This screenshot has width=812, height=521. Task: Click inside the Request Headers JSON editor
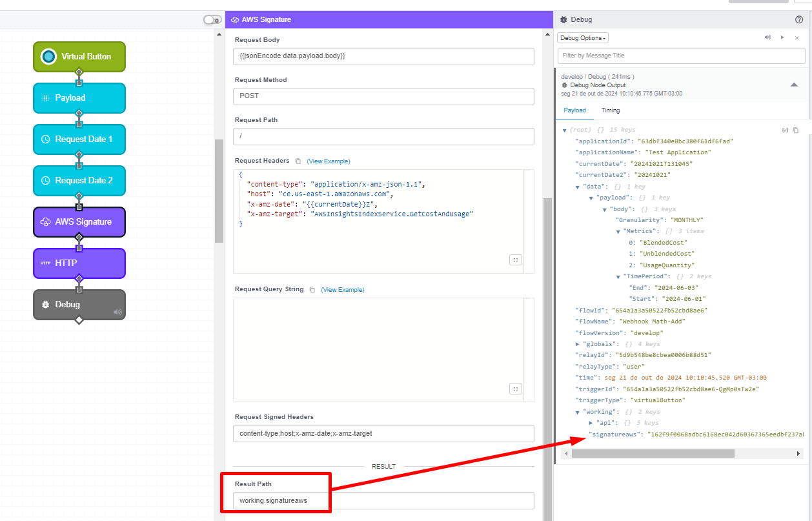[383, 221]
